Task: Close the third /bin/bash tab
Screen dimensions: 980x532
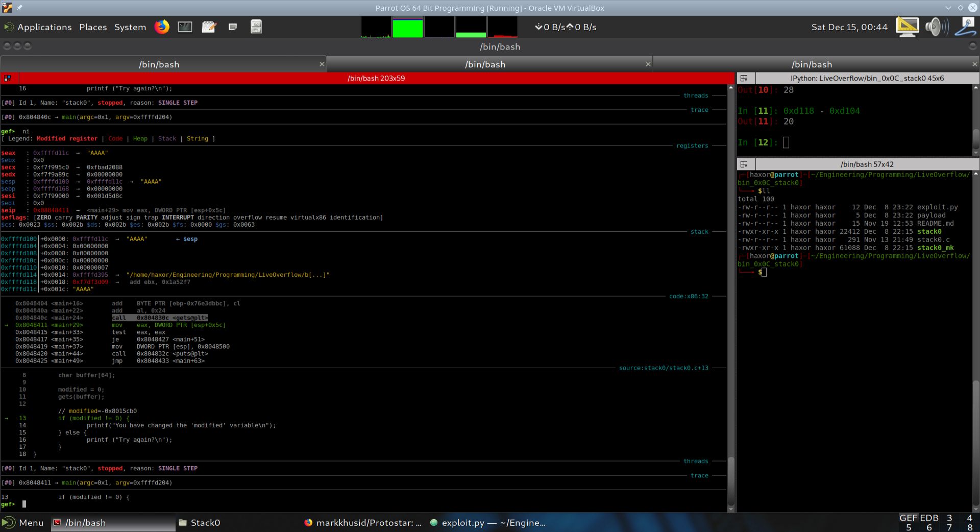Action: 974,64
